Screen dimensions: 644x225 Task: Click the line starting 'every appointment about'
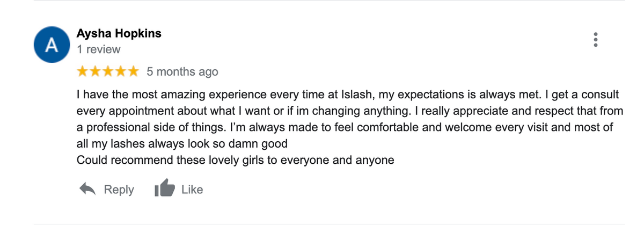coord(349,111)
